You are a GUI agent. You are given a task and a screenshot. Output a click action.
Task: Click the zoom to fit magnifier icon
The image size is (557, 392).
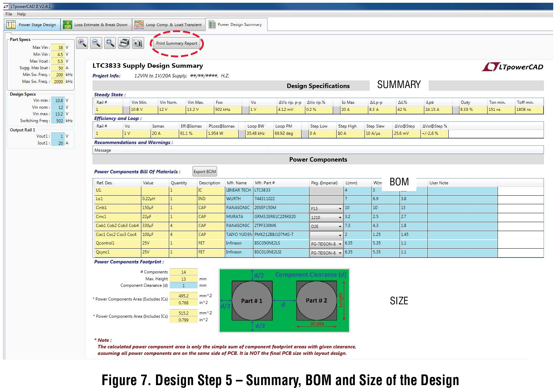click(x=110, y=43)
